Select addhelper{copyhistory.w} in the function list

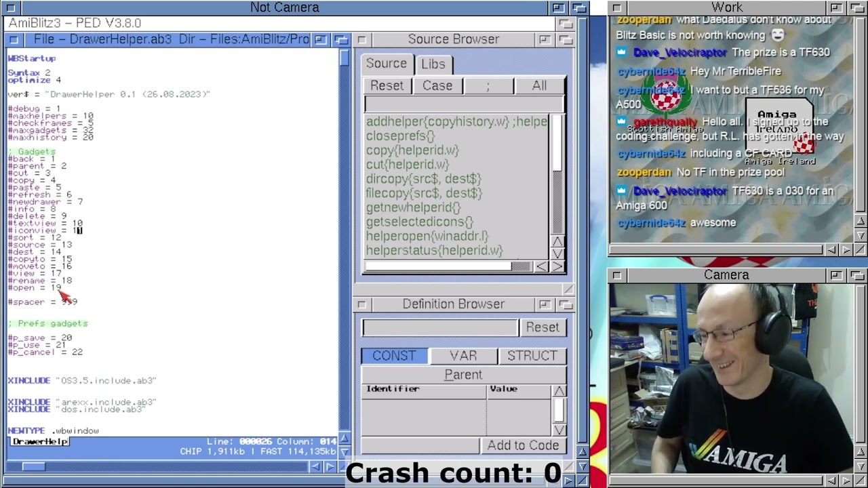click(456, 122)
